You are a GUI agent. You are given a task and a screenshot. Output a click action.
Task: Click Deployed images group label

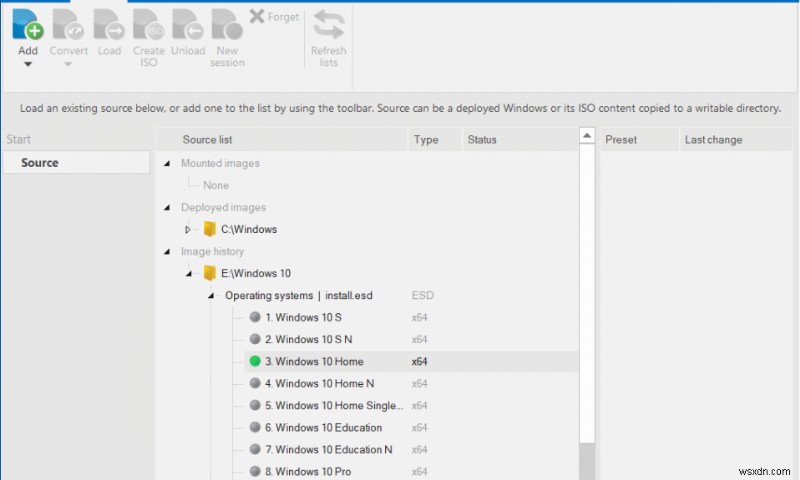point(223,207)
